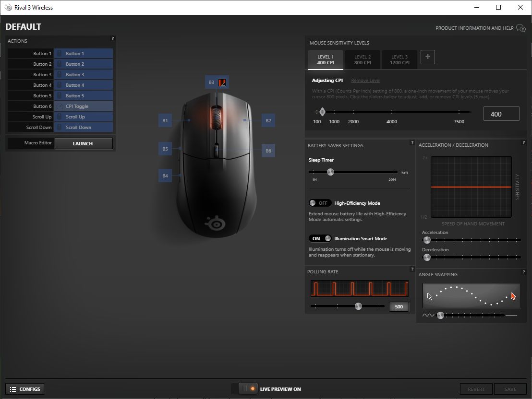532x399 pixels.
Task: Add a new CPI level with plus button
Action: (x=427, y=57)
